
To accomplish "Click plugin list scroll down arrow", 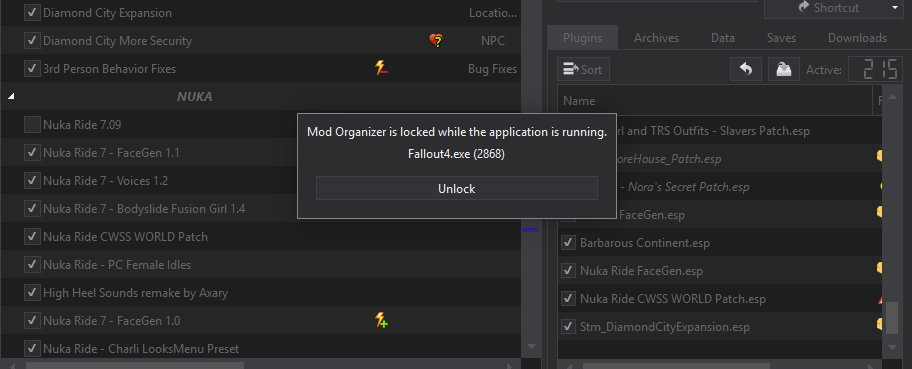I will 892,347.
